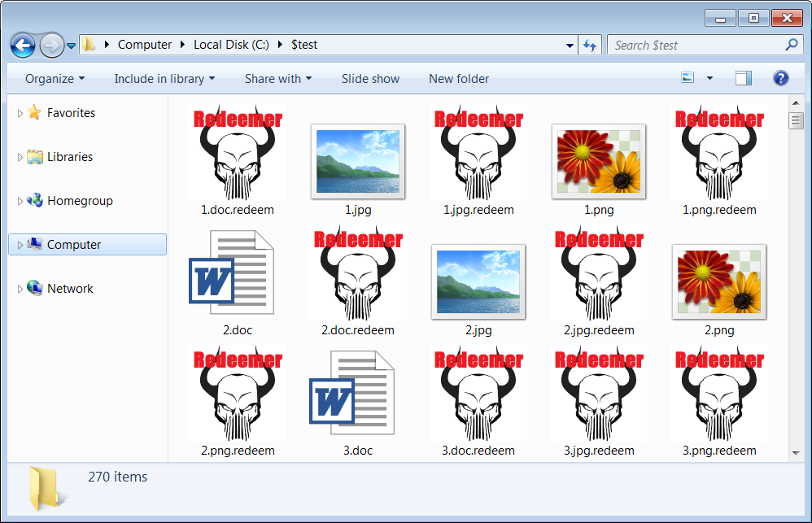
Task: Open Help with the question mark icon
Action: [x=781, y=78]
